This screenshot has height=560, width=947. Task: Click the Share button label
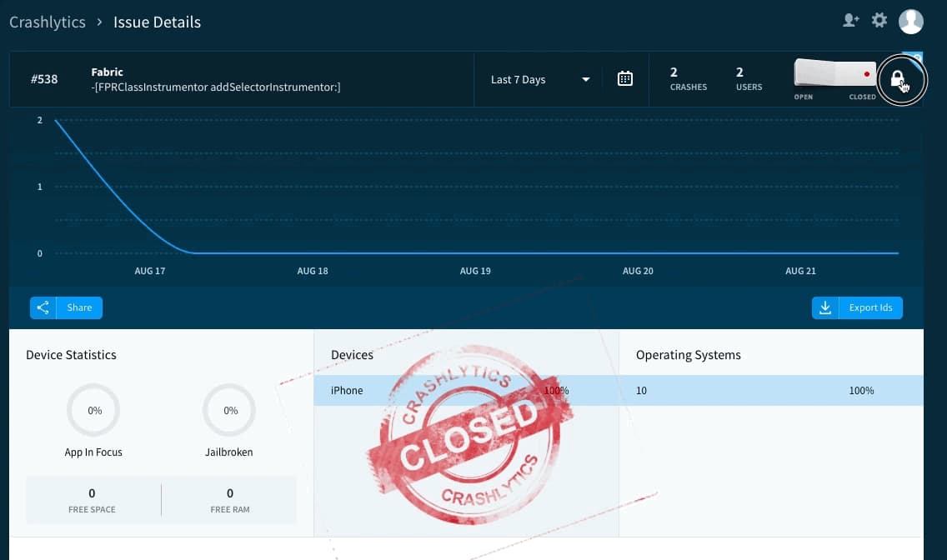click(79, 307)
